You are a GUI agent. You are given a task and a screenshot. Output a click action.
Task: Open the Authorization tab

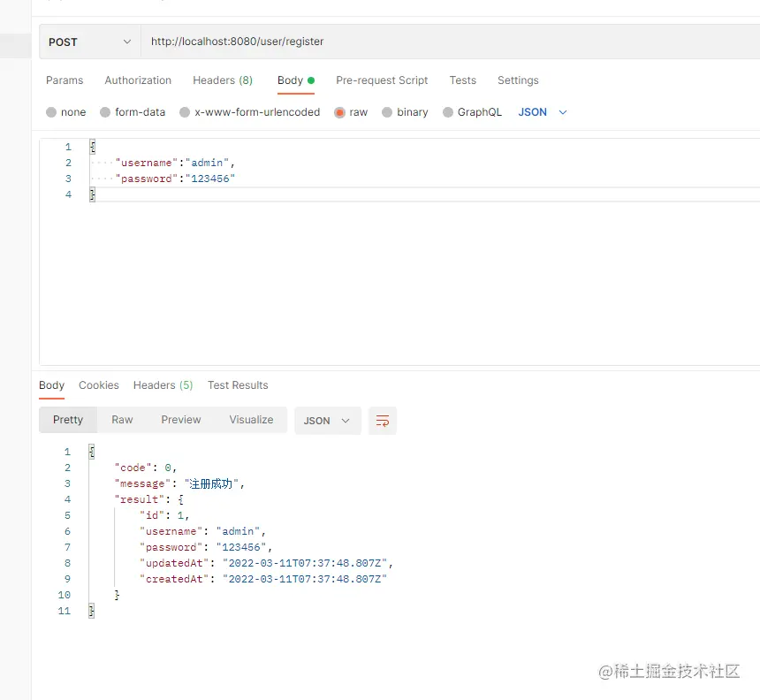[x=138, y=80]
